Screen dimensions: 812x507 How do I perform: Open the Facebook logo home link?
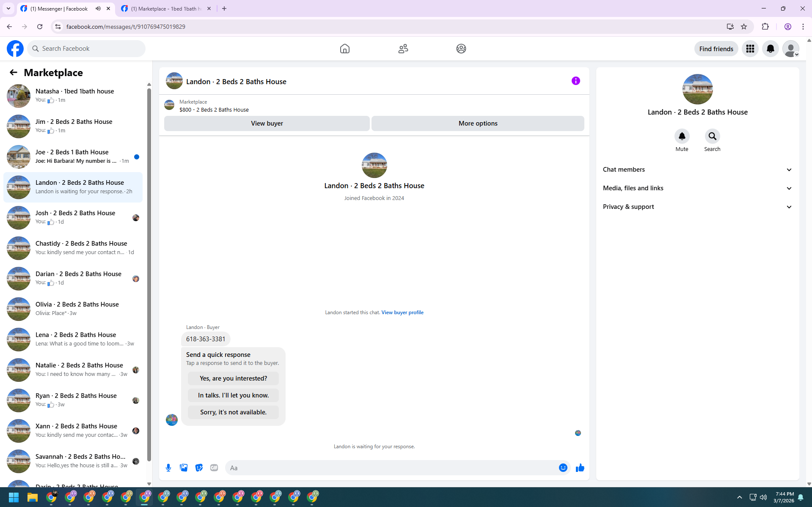pyautogui.click(x=15, y=49)
